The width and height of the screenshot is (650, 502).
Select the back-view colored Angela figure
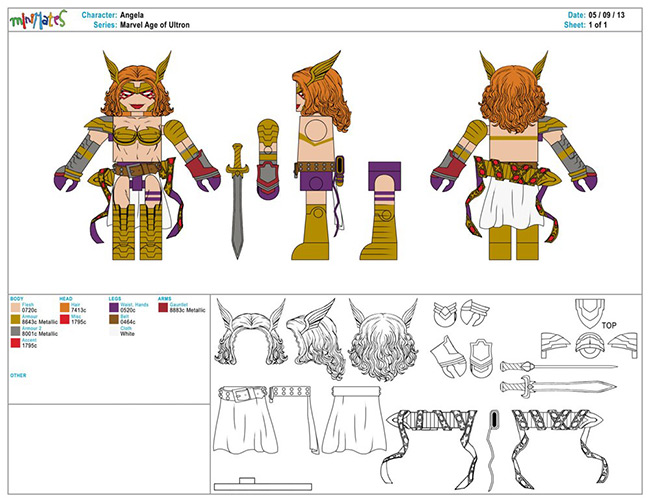(x=514, y=155)
